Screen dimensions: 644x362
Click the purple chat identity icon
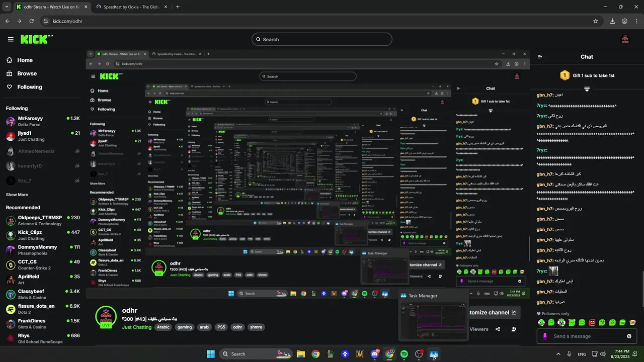tap(545, 336)
